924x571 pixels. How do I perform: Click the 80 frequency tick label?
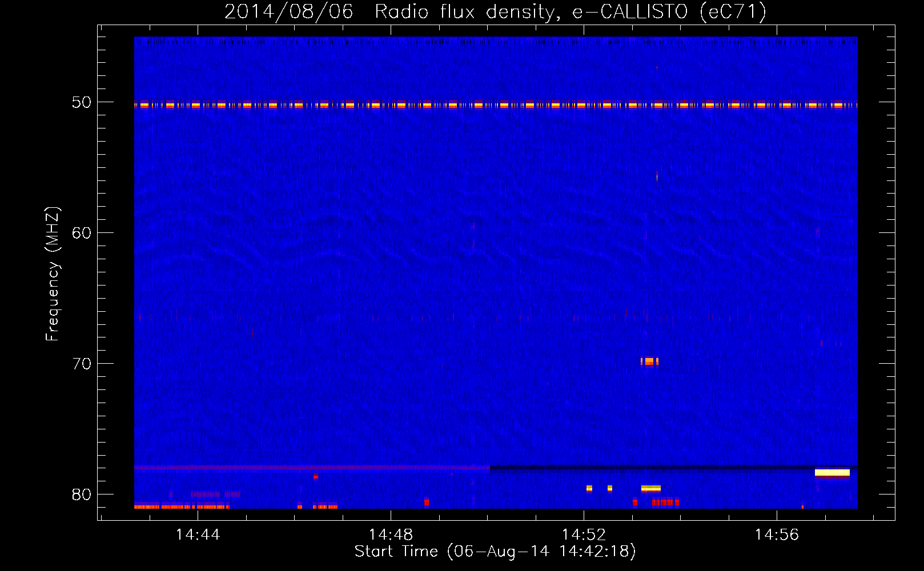[82, 494]
